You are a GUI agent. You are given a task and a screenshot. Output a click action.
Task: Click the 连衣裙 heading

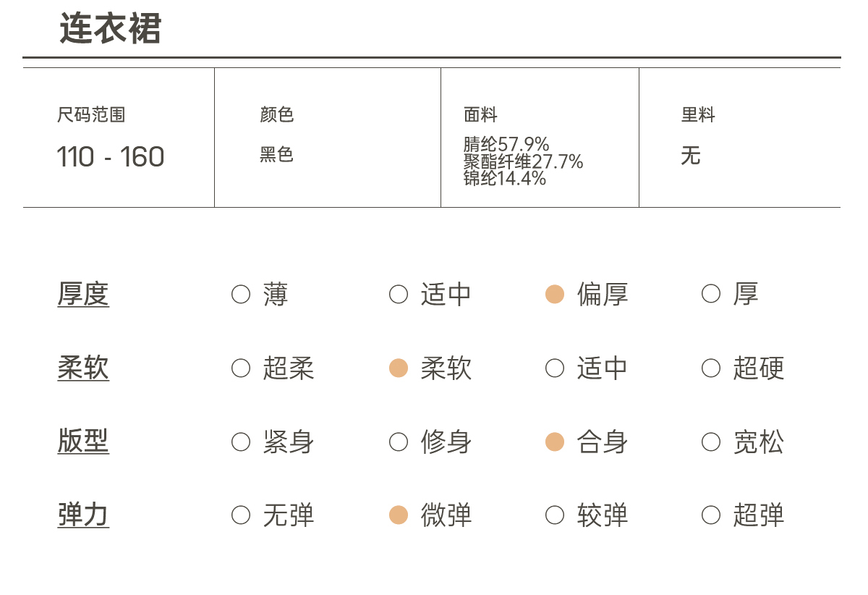coord(110,29)
